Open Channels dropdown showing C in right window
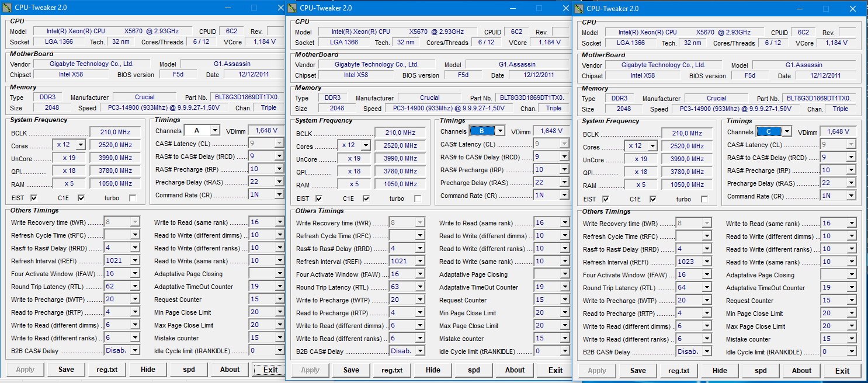The height and width of the screenshot is (383, 868). click(787, 132)
